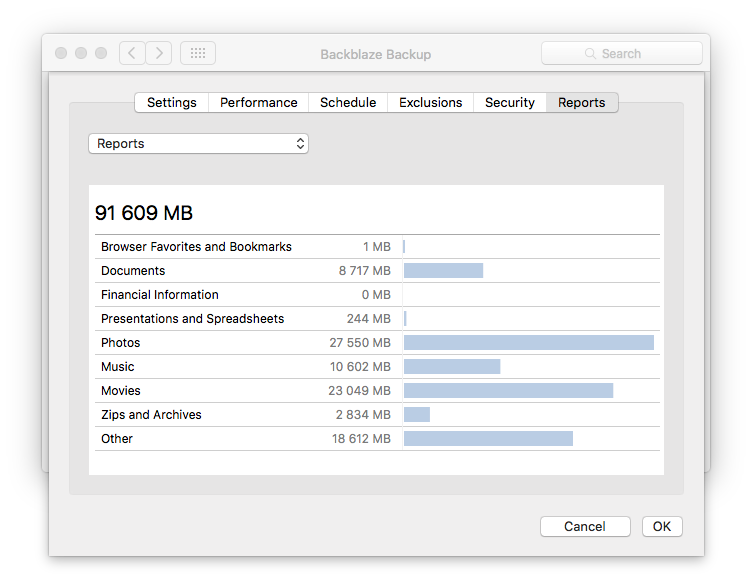Click the Backblaze Backup window title
This screenshot has width=752, height=577.
pos(376,54)
